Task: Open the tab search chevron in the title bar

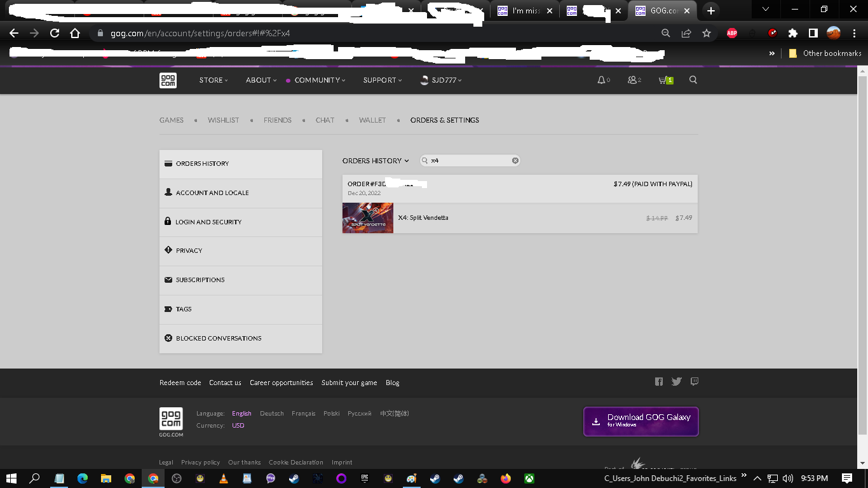Action: tap(766, 10)
